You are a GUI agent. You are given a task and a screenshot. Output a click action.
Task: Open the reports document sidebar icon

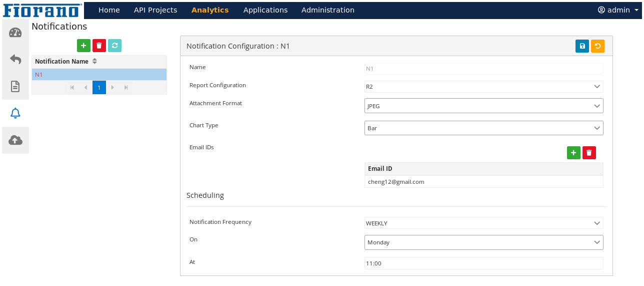point(15,86)
